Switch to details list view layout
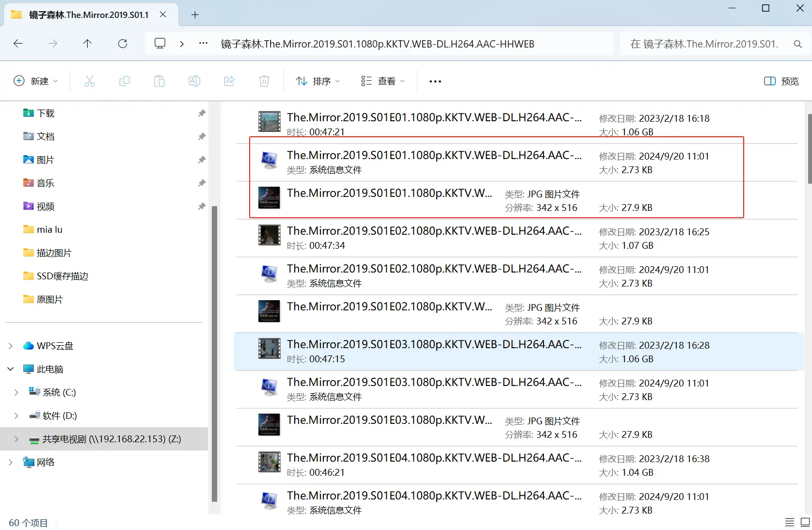812x530 pixels. click(790, 522)
